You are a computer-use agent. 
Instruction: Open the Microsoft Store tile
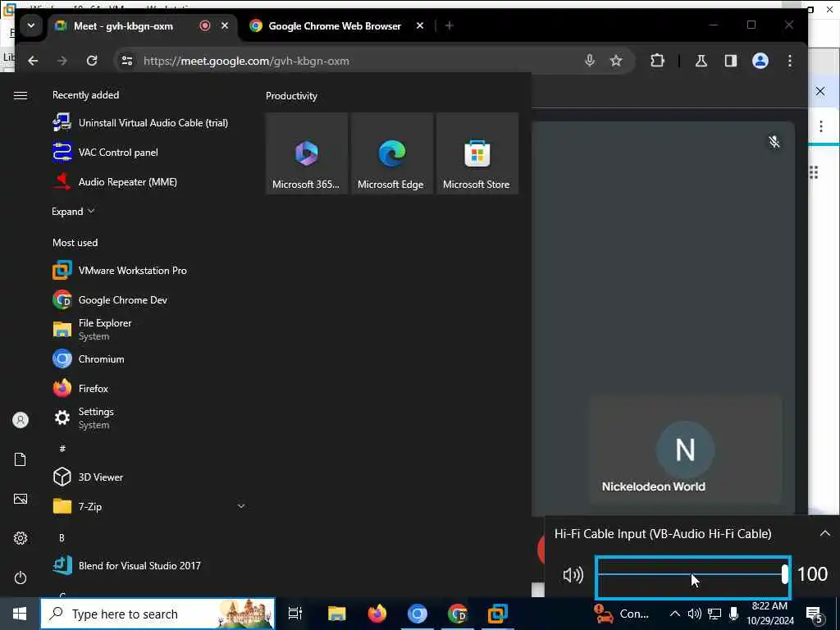coord(477,153)
